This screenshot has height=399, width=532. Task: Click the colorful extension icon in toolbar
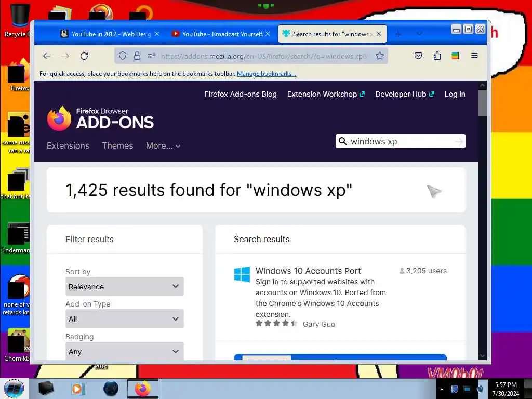pos(455,56)
